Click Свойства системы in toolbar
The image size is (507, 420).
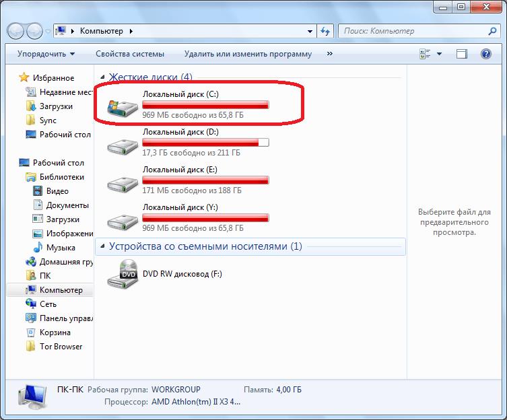pos(130,54)
